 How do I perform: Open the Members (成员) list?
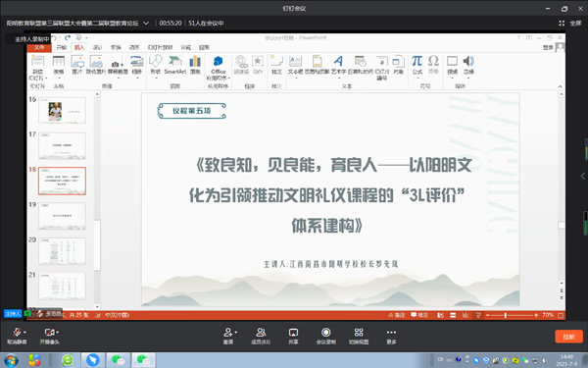click(x=261, y=336)
